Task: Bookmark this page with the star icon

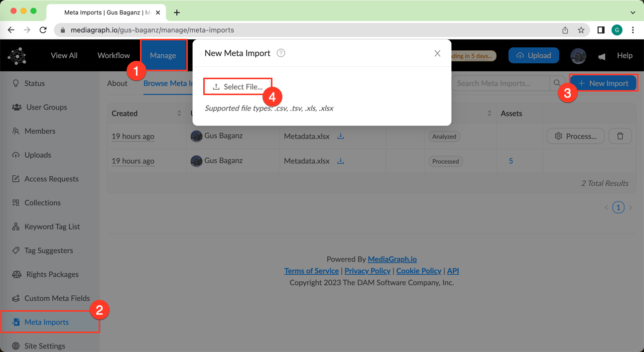Action: (x=581, y=30)
